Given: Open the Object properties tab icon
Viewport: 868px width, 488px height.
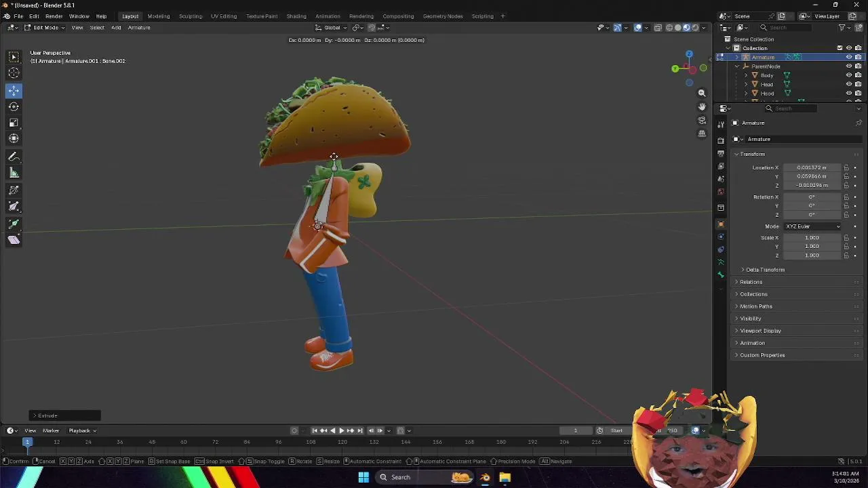Looking at the screenshot, I should click(x=721, y=224).
